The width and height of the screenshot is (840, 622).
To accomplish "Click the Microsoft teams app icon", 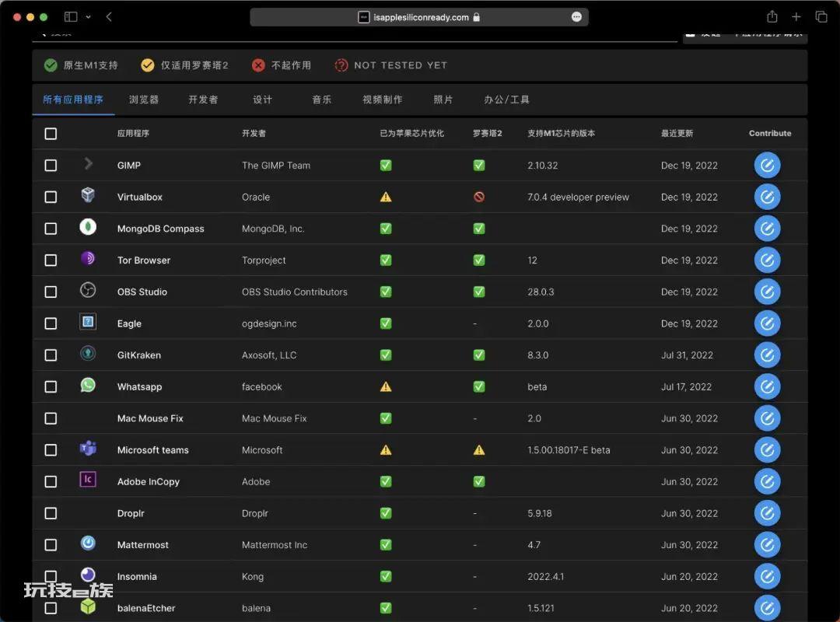I will point(88,448).
